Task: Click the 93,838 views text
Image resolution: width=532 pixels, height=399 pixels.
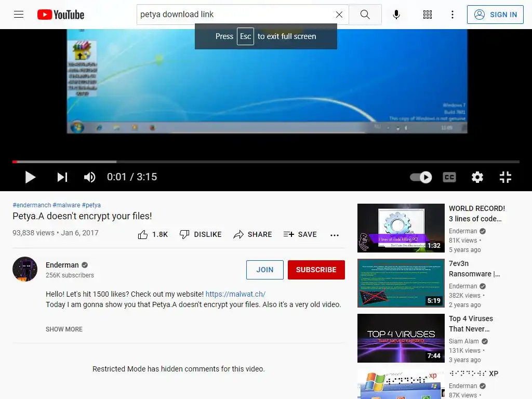Action: [x=33, y=233]
